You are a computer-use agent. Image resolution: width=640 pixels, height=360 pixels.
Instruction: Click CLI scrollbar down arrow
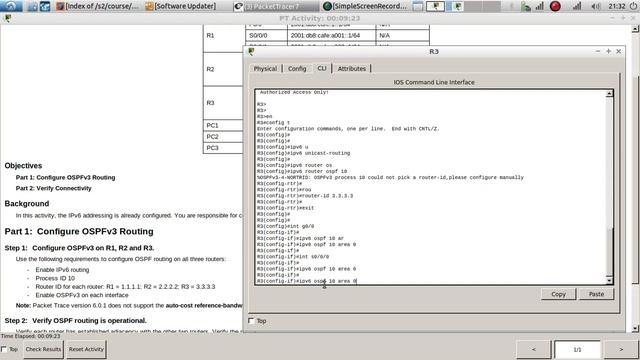click(x=609, y=281)
